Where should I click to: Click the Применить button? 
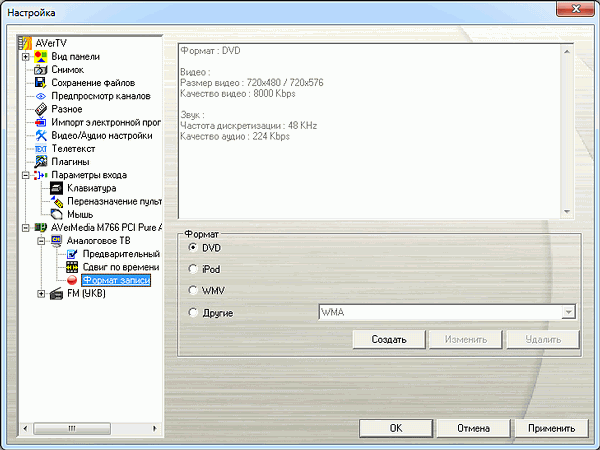pyautogui.click(x=551, y=428)
